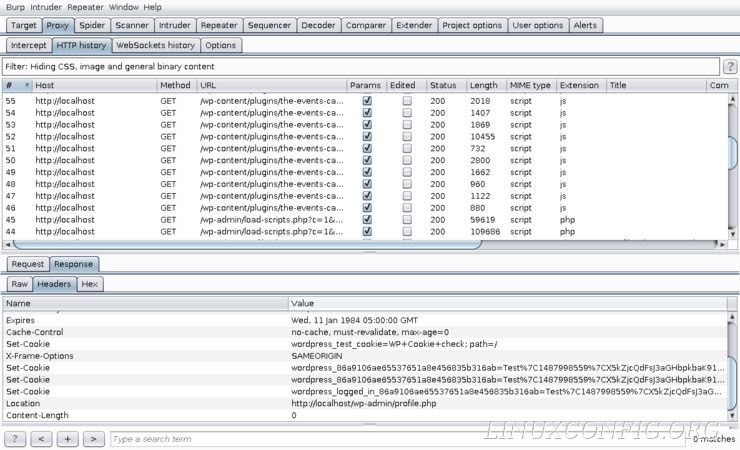Image resolution: width=740 pixels, height=450 pixels.
Task: Open the Burp menu
Action: [x=15, y=8]
